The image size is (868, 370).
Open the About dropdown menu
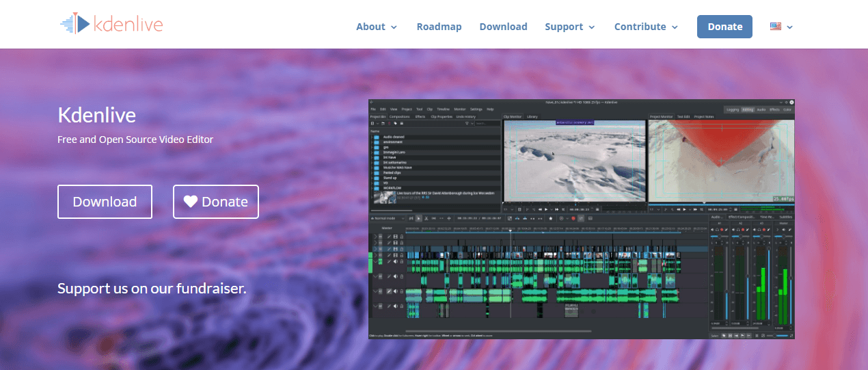[376, 27]
